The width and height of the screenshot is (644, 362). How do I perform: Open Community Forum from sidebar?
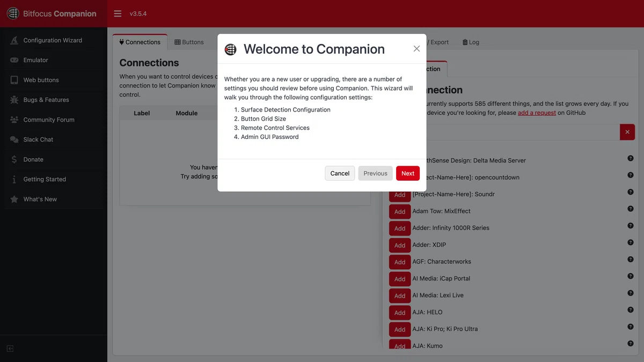(x=54, y=120)
